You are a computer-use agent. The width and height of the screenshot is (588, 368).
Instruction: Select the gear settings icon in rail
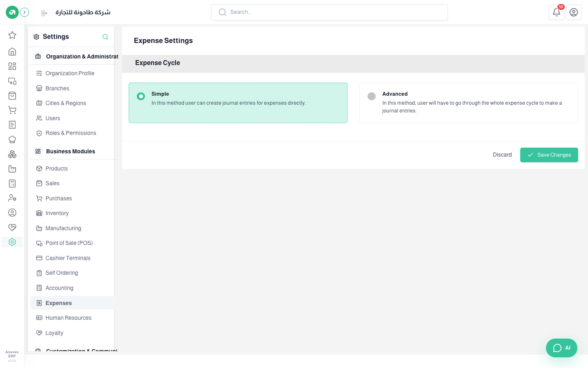coord(12,242)
